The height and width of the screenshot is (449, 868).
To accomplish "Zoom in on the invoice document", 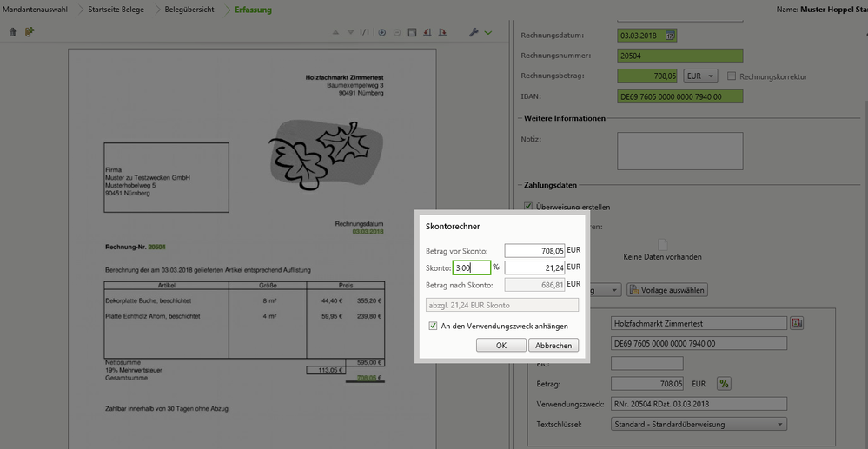I will [382, 33].
